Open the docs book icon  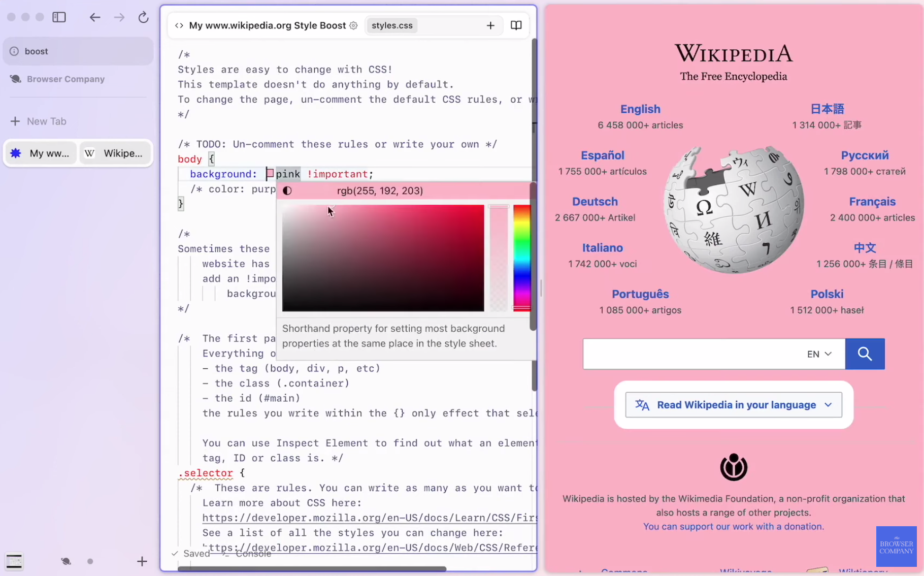point(516,25)
